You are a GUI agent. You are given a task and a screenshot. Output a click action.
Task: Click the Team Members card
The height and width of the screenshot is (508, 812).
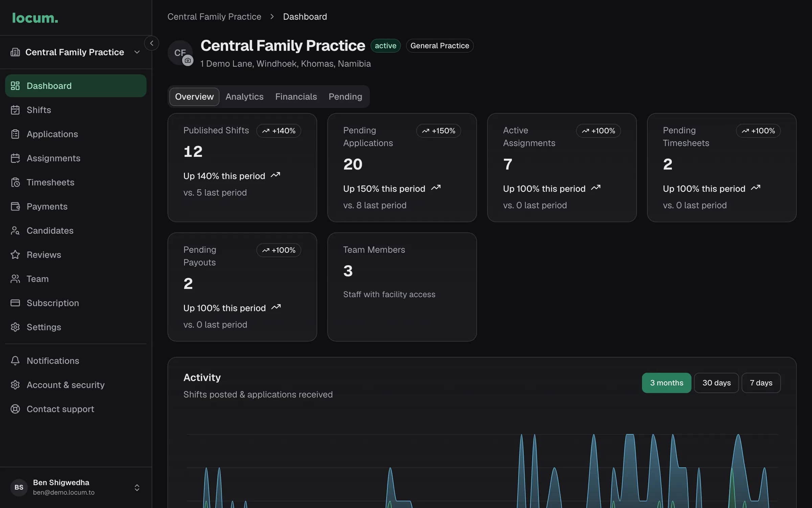click(x=402, y=287)
